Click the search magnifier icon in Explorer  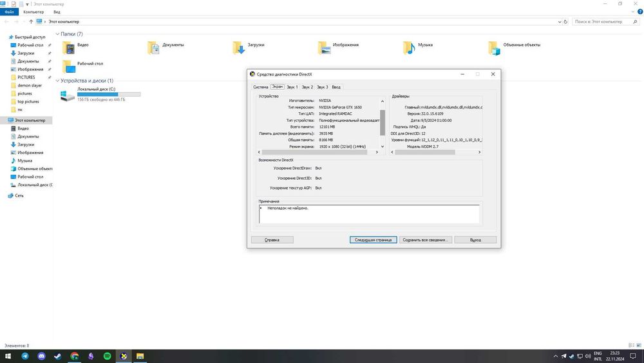(x=636, y=22)
